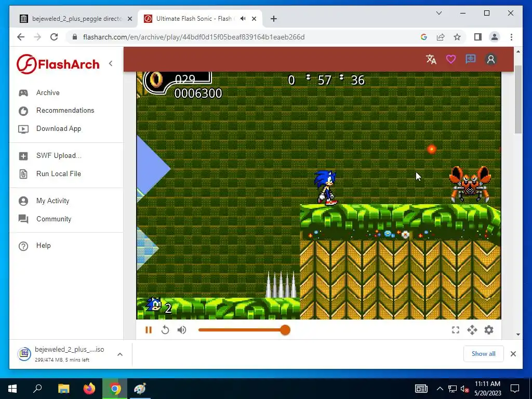Enter fullscreen mode in player

[x=456, y=330]
